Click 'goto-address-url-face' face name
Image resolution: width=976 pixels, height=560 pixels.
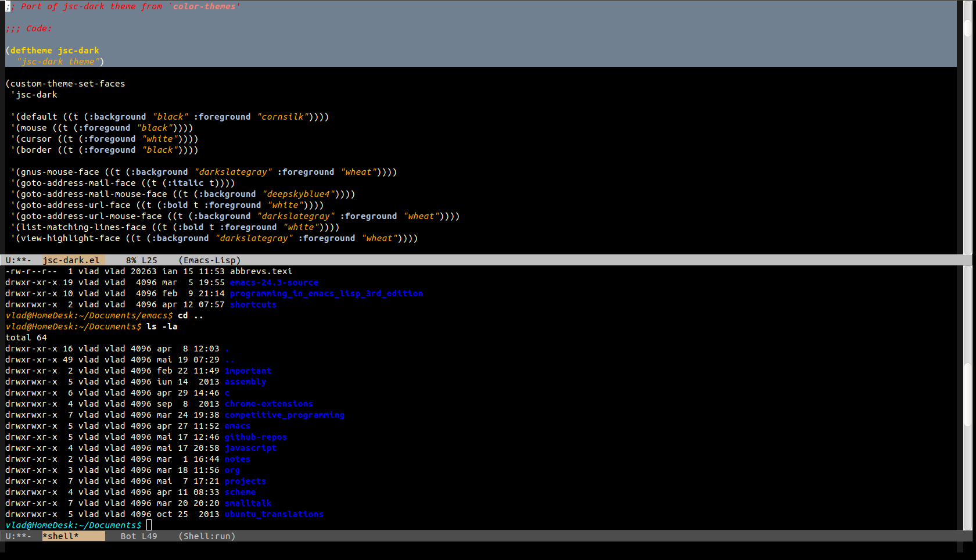(x=76, y=205)
